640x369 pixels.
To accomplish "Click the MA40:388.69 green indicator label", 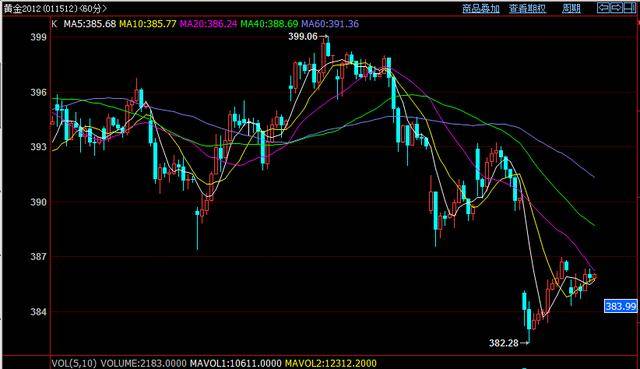I will [x=269, y=24].
